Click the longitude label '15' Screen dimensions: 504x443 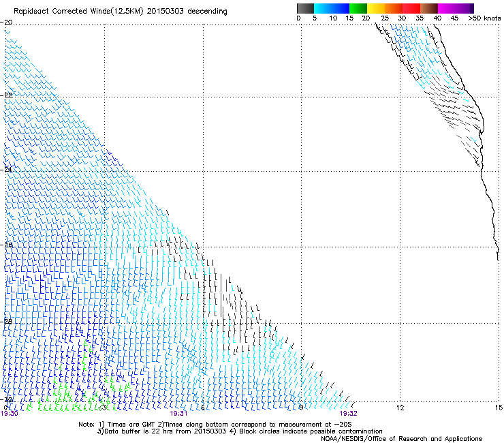[x=499, y=408]
